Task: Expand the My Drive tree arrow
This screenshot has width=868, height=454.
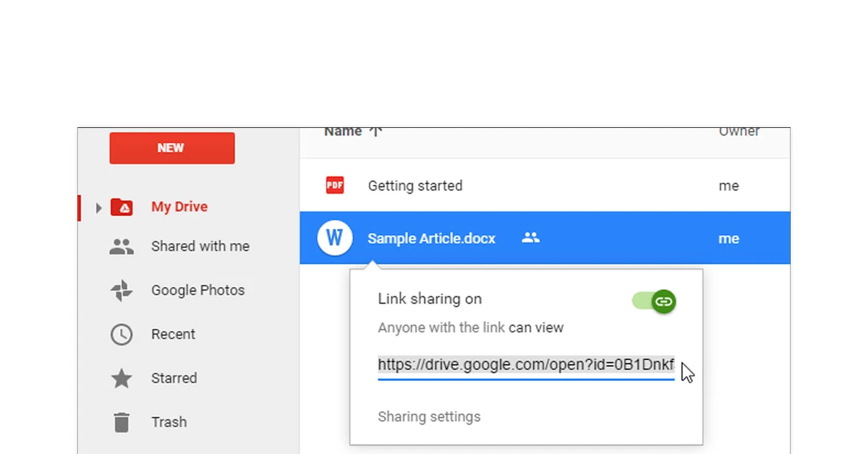Action: pos(98,207)
